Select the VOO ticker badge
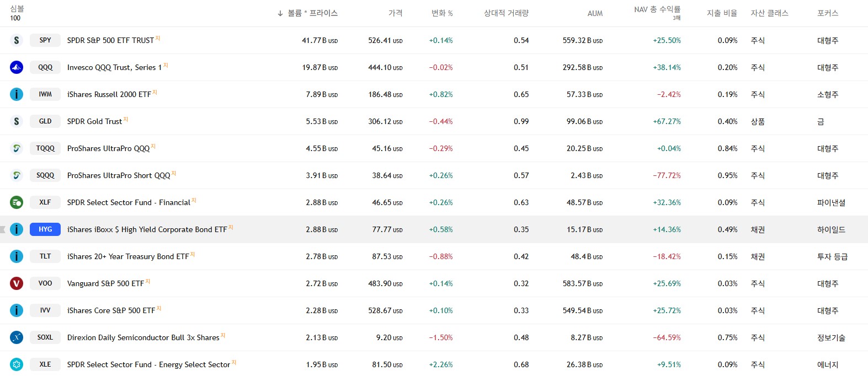The image size is (868, 376). (45, 283)
